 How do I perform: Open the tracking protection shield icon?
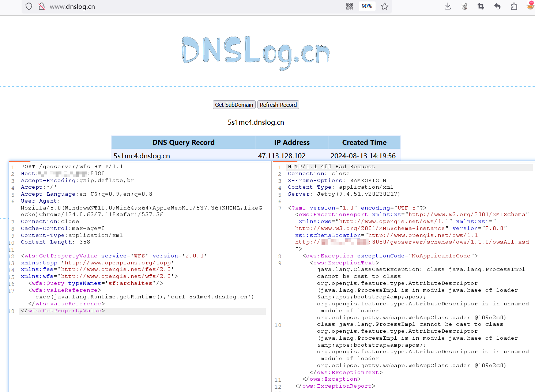click(29, 6)
